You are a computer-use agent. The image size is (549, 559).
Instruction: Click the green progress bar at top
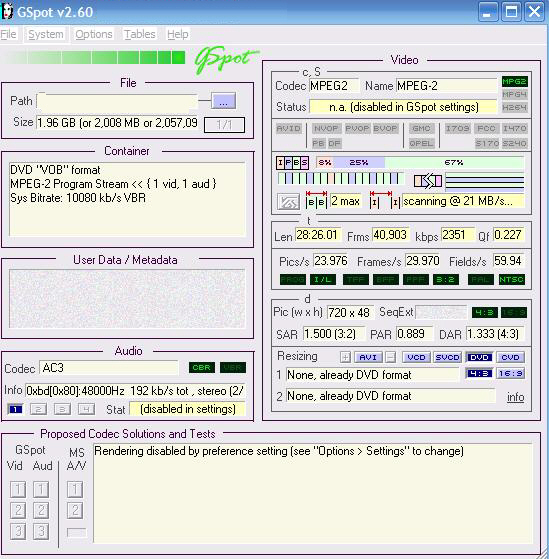pos(93,57)
